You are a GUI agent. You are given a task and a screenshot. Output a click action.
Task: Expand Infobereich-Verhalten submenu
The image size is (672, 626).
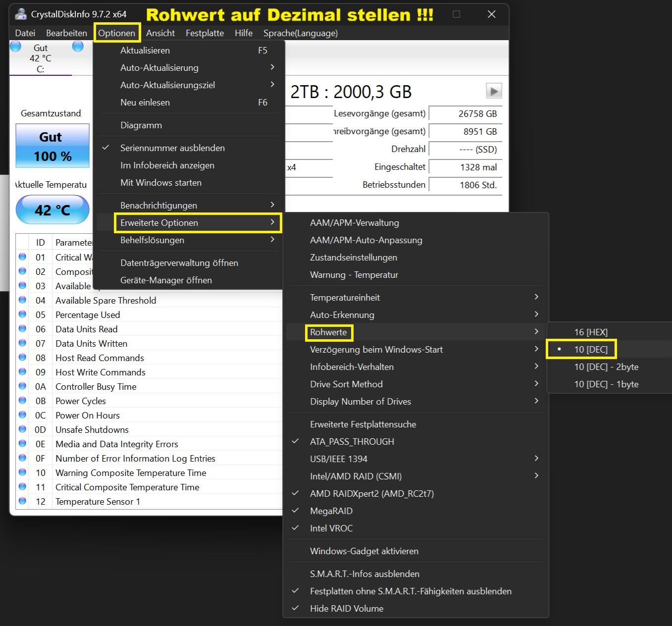click(415, 366)
